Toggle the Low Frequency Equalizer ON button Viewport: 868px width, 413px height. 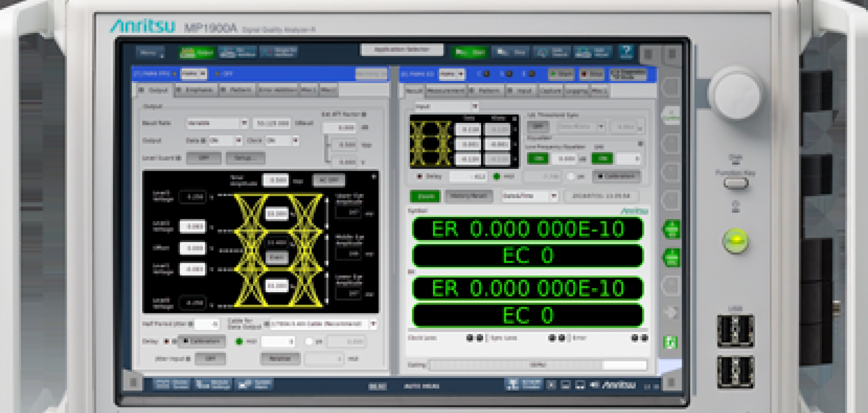pyautogui.click(x=538, y=158)
